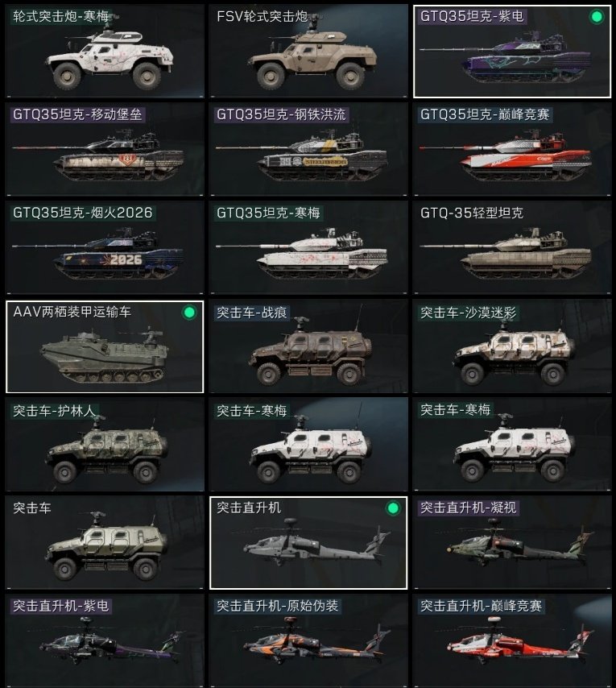Choose the GTQ35坦克-烟火2026 skin
616x688 pixels.
click(105, 248)
